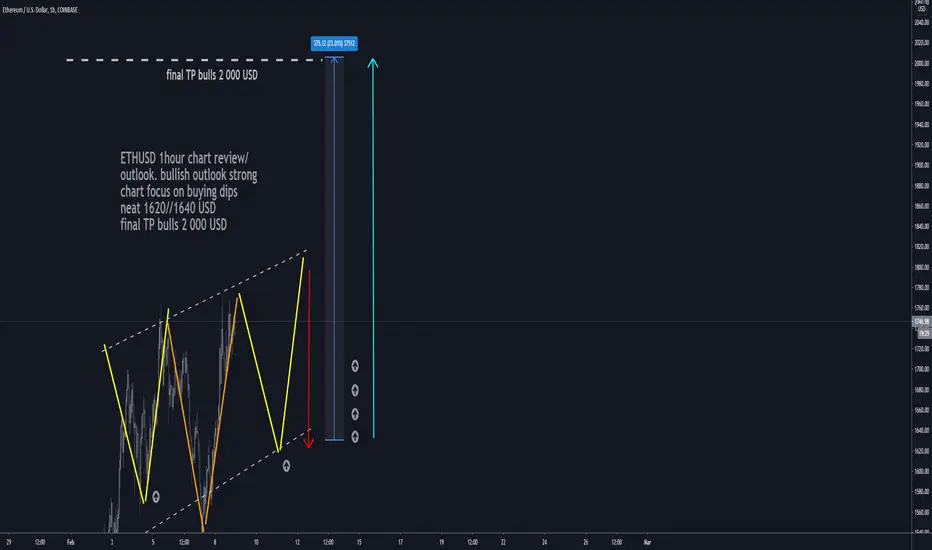Click the '22' date label on the time axis
The width and height of the screenshot is (932, 550).
(x=503, y=542)
